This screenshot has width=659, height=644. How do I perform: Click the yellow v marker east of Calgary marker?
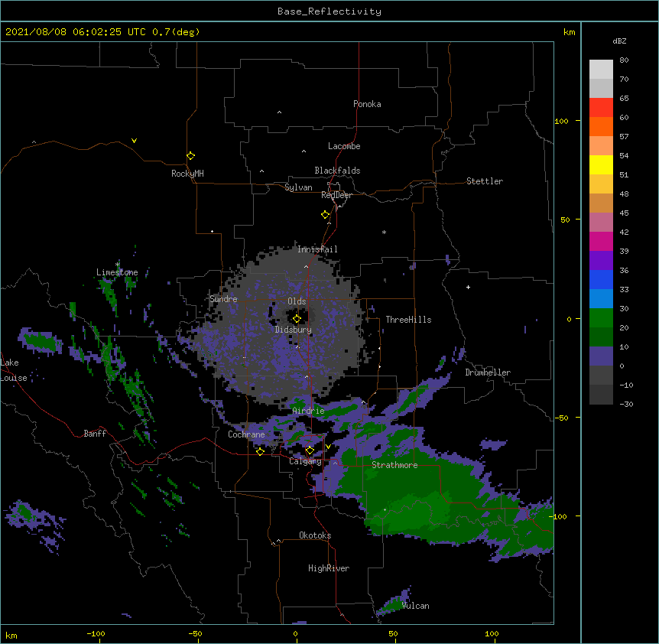point(328,447)
